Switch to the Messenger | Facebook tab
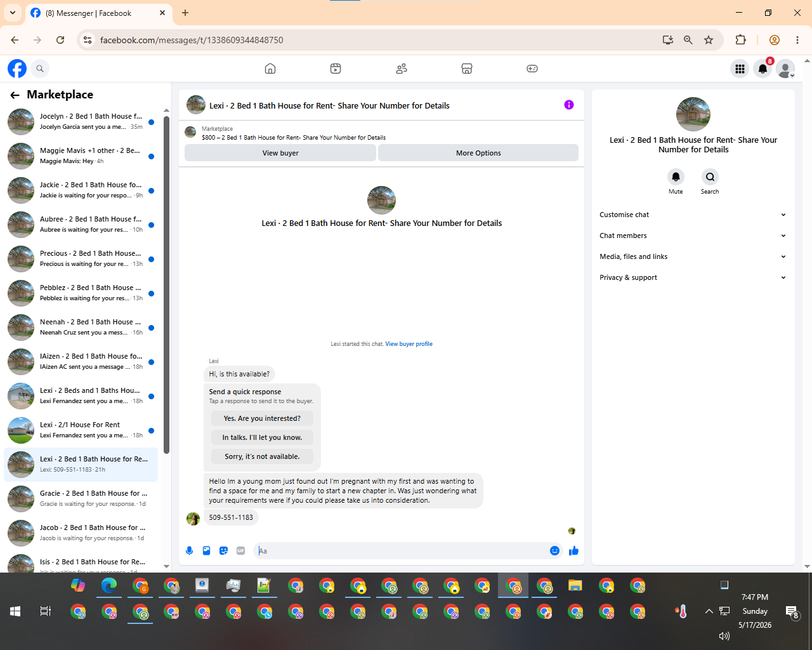812x650 pixels. [98, 13]
